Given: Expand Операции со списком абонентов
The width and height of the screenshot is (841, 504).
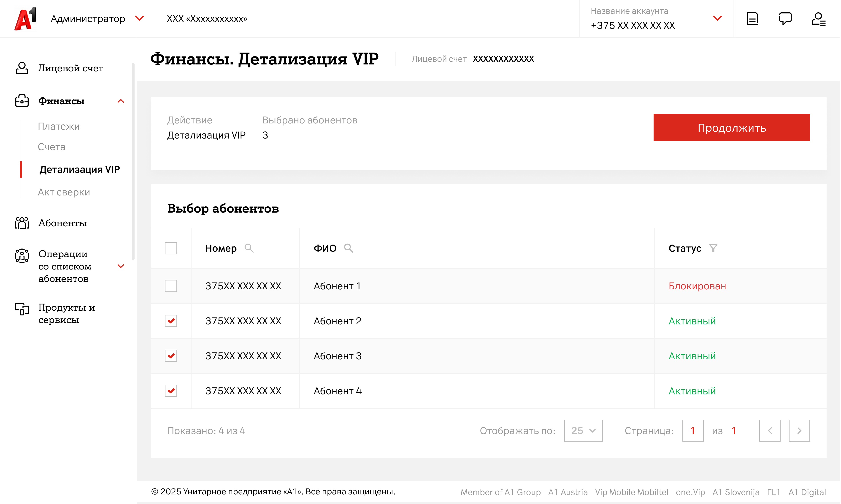Looking at the screenshot, I should click(121, 266).
